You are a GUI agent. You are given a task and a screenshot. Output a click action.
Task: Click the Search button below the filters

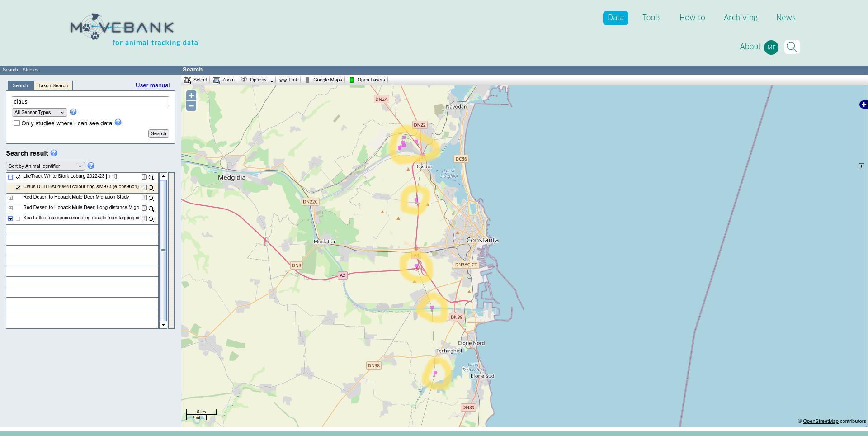158,134
